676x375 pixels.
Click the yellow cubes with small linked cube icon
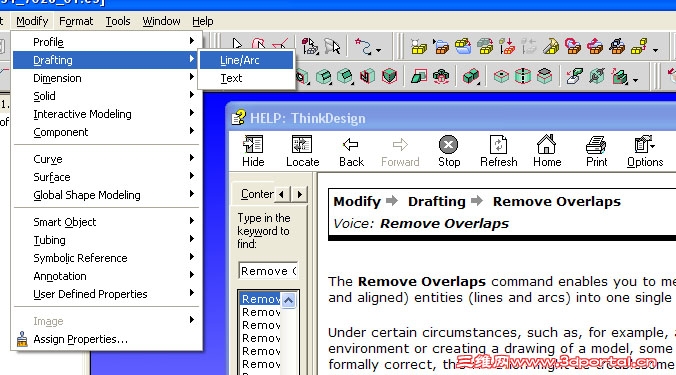point(639,46)
